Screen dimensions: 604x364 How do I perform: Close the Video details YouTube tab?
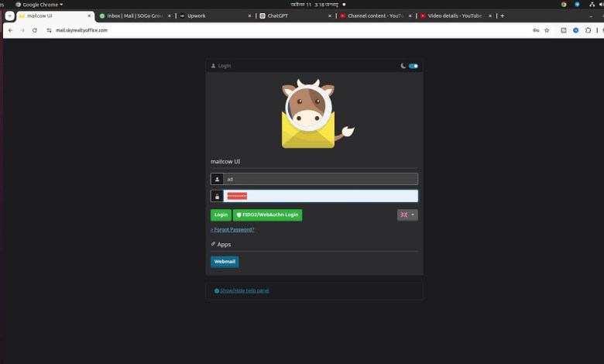tap(490, 15)
